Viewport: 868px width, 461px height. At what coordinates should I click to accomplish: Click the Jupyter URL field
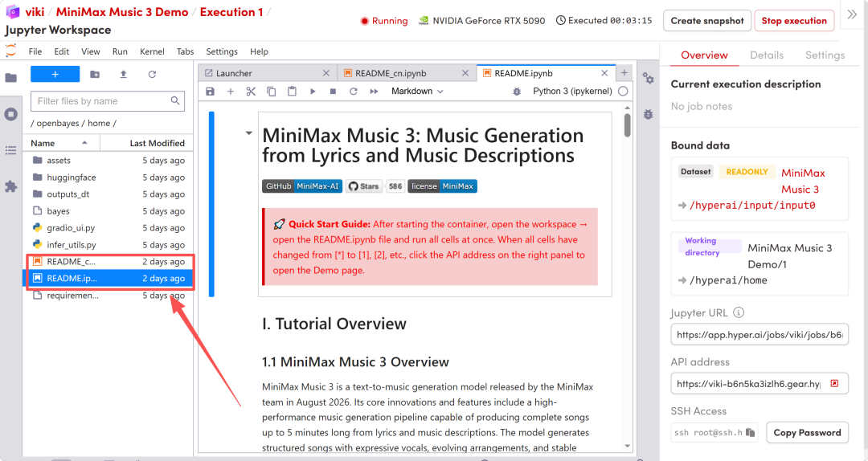tap(759, 334)
